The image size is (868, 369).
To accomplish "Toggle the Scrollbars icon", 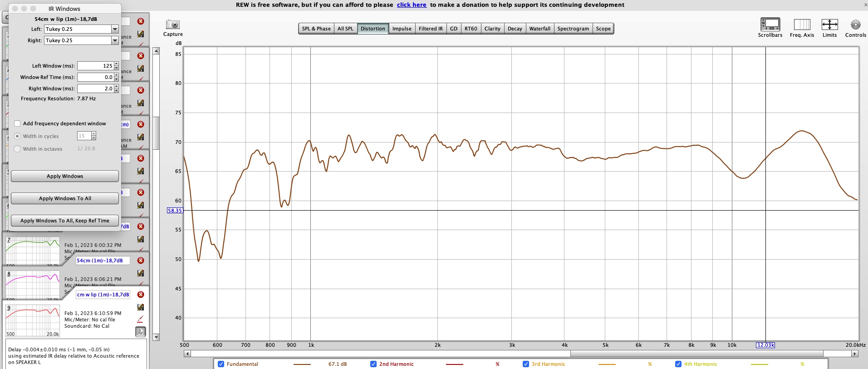I will [770, 25].
